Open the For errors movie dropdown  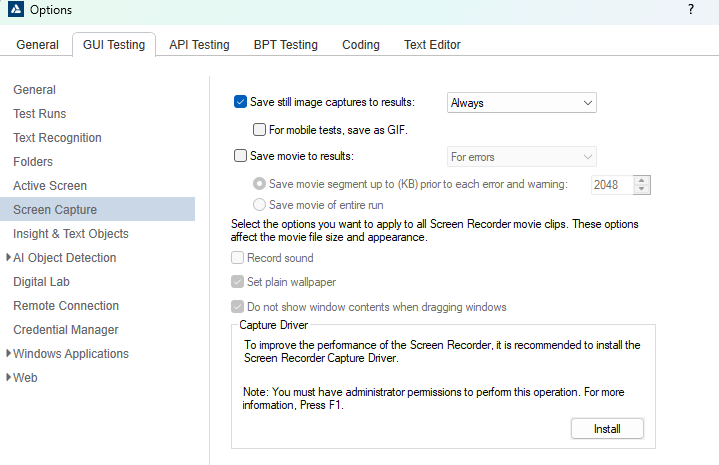tap(521, 157)
